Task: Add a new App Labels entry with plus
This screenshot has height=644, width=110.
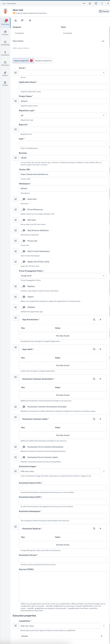Action: pyautogui.click(x=100, y=349)
